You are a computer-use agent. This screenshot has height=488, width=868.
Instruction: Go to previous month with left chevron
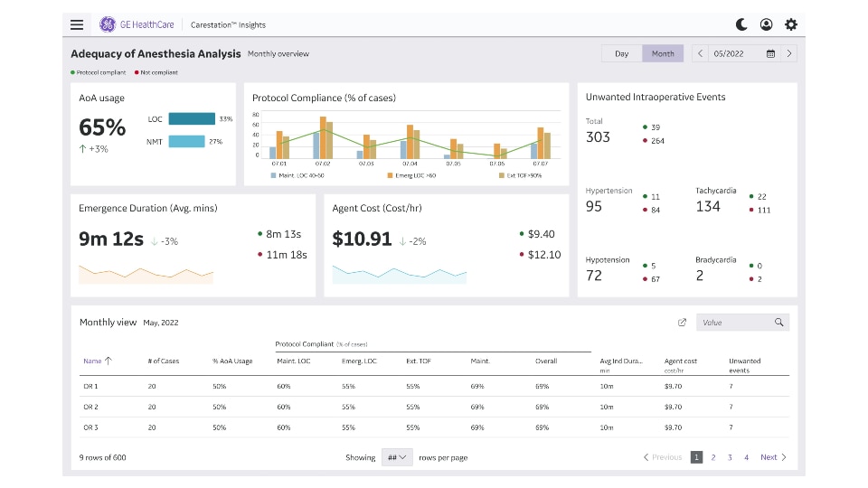700,54
